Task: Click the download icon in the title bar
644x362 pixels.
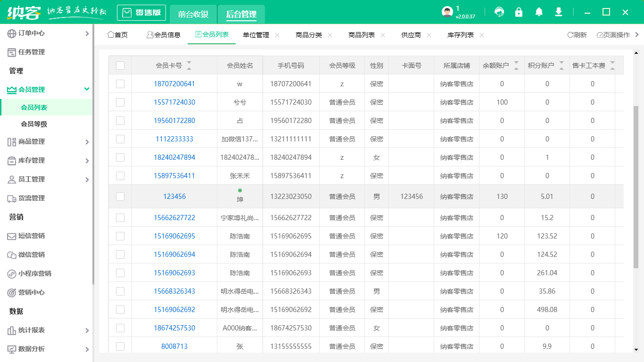Action: pyautogui.click(x=558, y=12)
